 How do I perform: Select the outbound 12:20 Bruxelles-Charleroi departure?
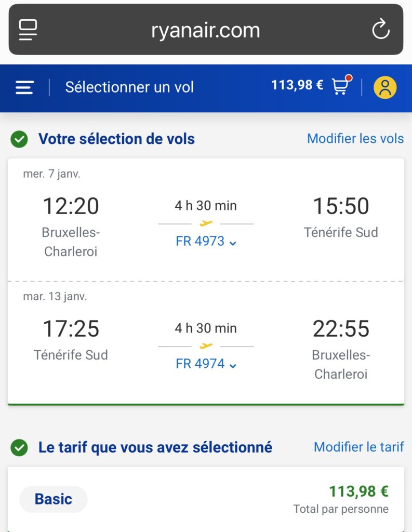[x=71, y=225]
